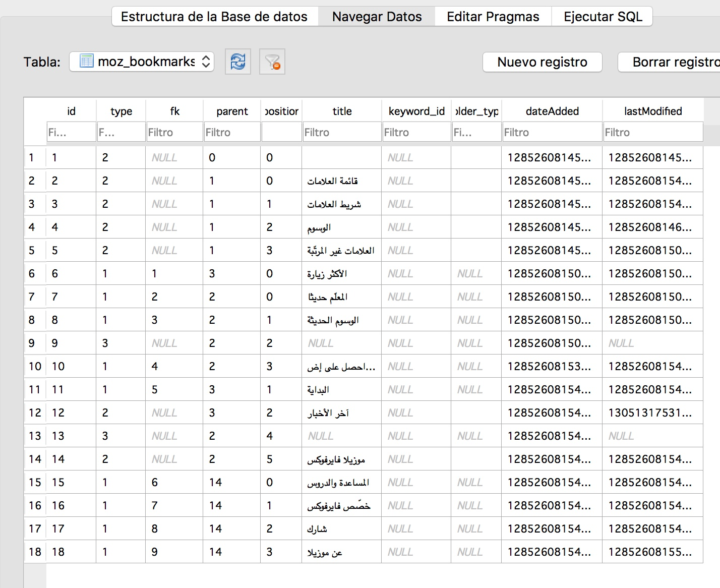Click the keyword_id column header
Viewport: 720px width, 588px height.
point(416,111)
